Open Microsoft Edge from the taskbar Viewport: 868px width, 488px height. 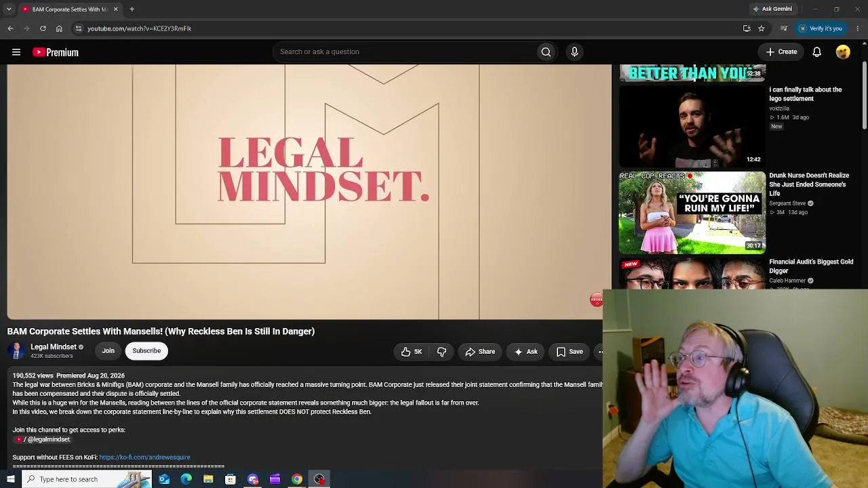(186, 479)
